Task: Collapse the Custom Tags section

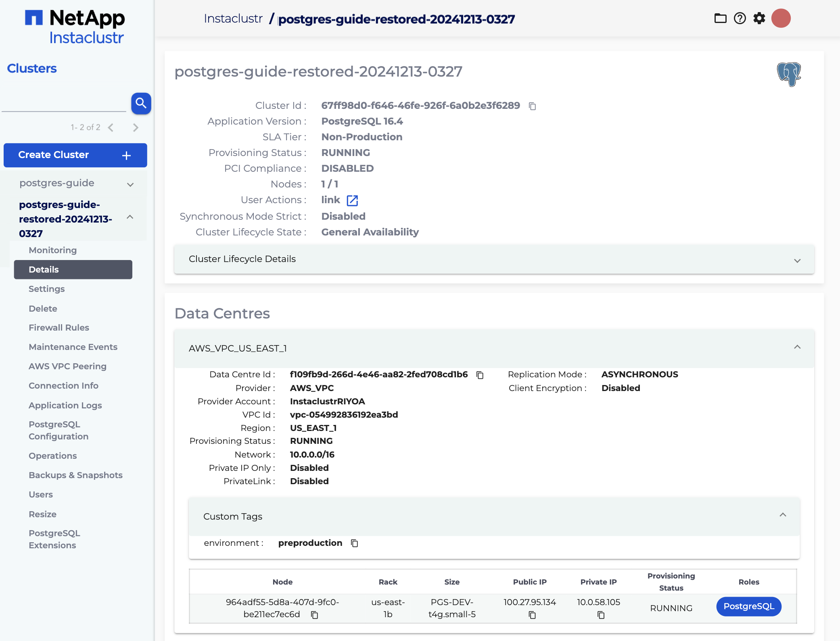Action: (783, 515)
